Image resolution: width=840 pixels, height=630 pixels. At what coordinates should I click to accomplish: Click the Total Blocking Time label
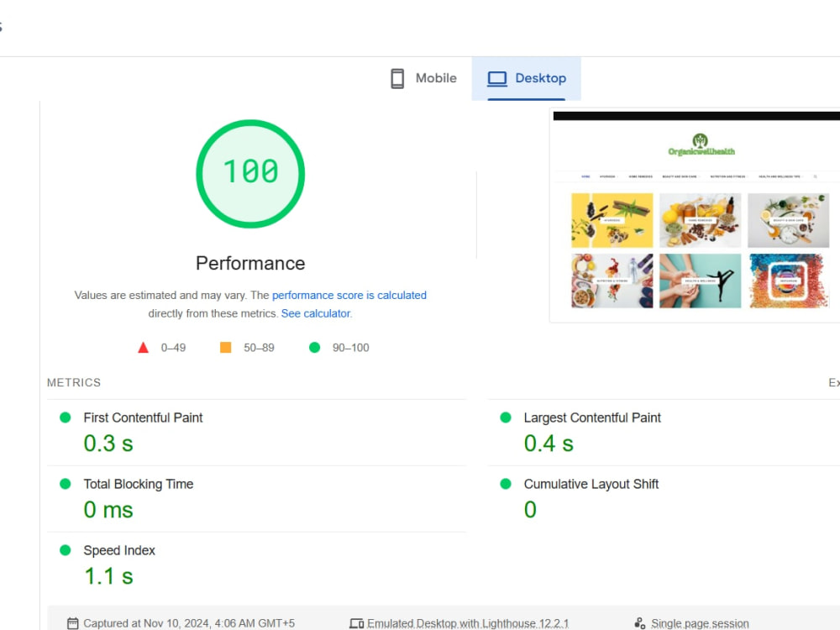(x=139, y=485)
